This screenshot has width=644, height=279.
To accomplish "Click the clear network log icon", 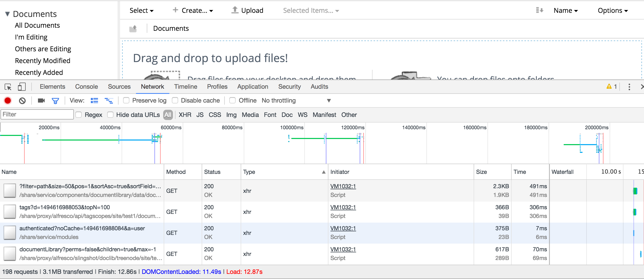I will 22,101.
